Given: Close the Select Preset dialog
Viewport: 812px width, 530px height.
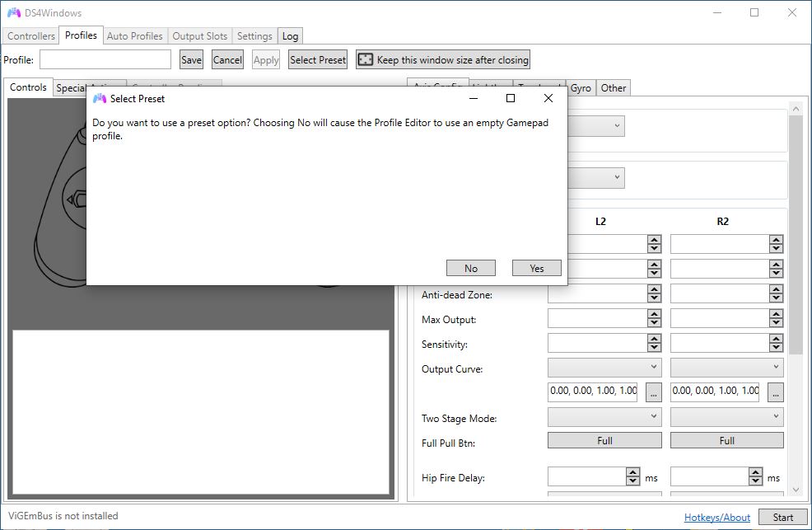Looking at the screenshot, I should tap(548, 98).
